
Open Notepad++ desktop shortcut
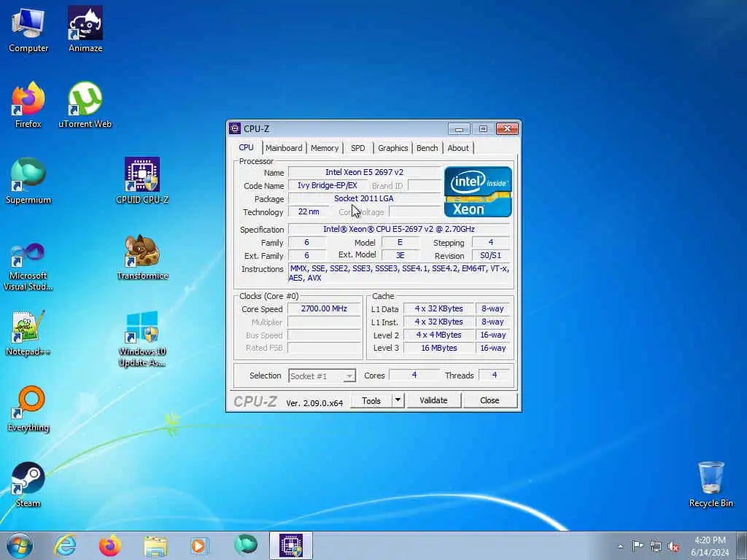tap(28, 332)
